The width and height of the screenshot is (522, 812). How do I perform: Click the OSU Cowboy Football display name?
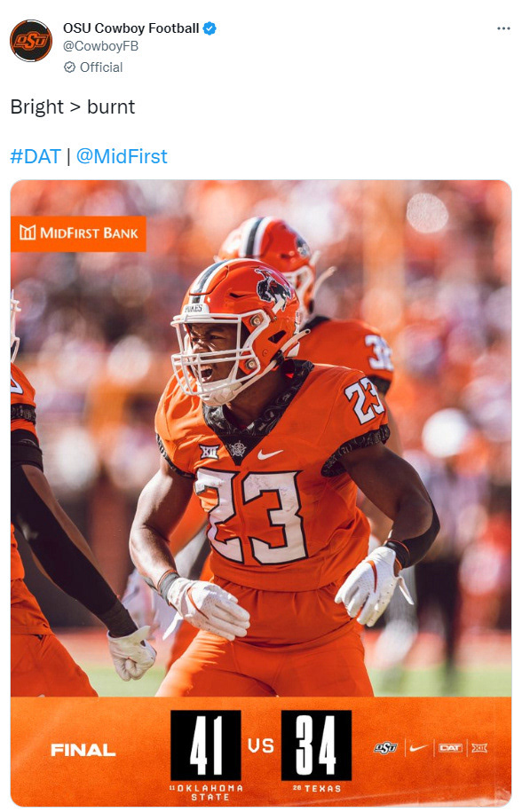click(131, 28)
